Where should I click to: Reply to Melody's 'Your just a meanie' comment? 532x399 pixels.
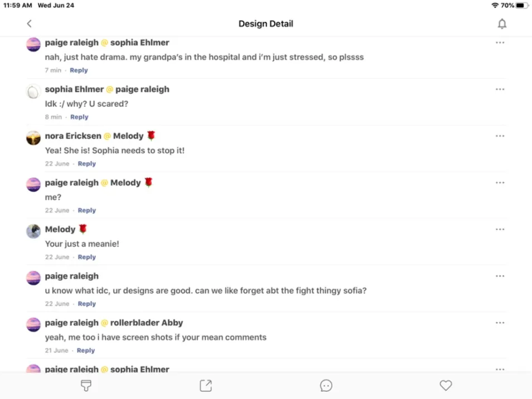pos(86,257)
